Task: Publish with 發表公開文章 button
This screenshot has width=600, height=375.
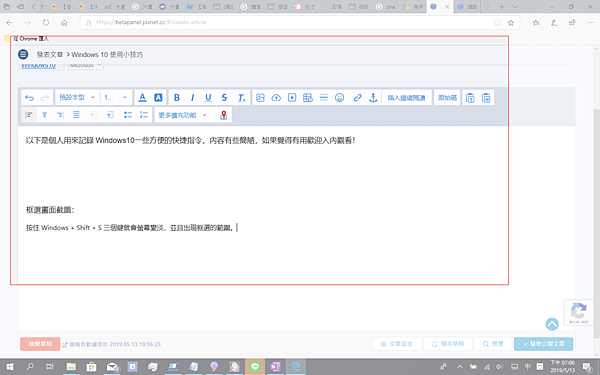Action: [543, 344]
